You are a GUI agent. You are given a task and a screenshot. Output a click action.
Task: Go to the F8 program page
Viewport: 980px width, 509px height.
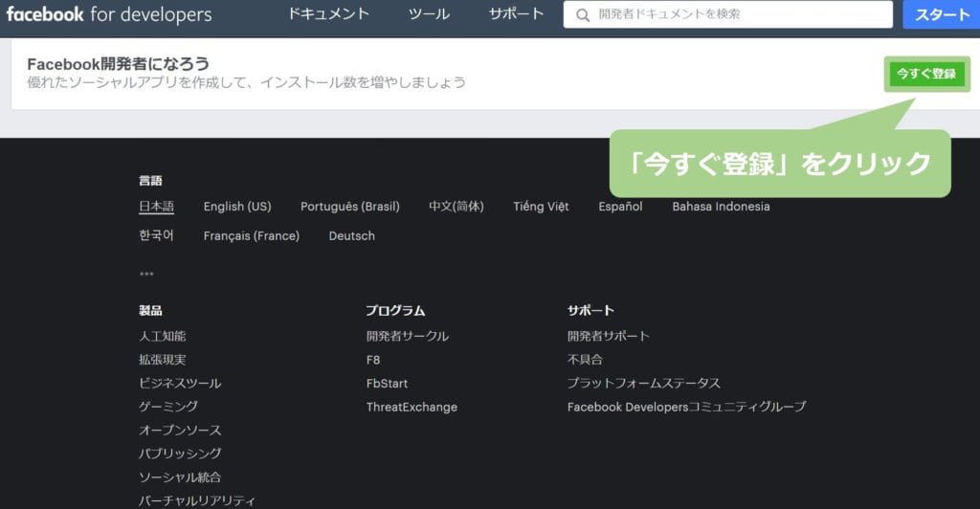(x=373, y=360)
